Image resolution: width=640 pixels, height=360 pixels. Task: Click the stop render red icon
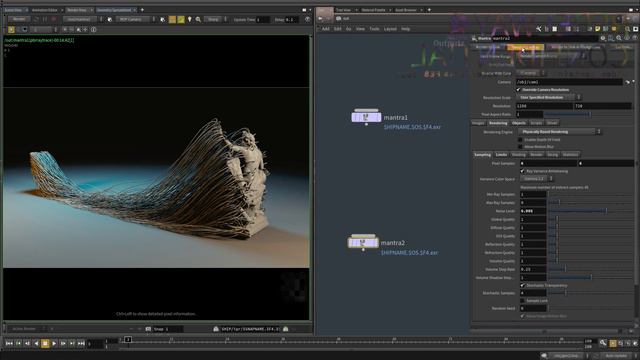(x=53, y=19)
